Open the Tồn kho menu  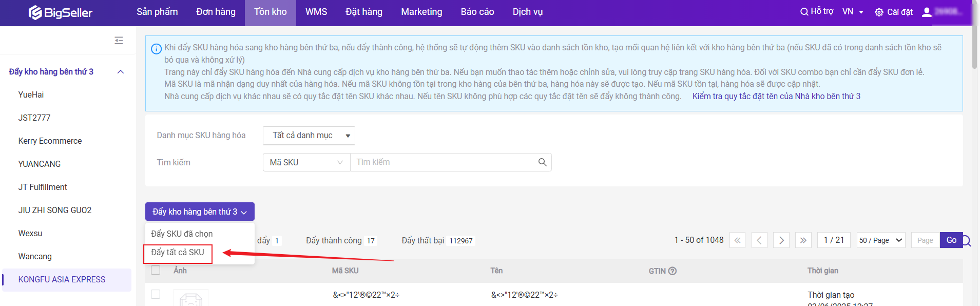point(271,12)
